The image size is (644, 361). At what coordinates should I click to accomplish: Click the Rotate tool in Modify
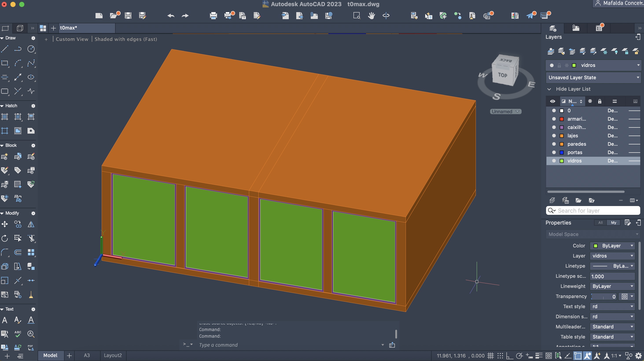pyautogui.click(x=5, y=238)
